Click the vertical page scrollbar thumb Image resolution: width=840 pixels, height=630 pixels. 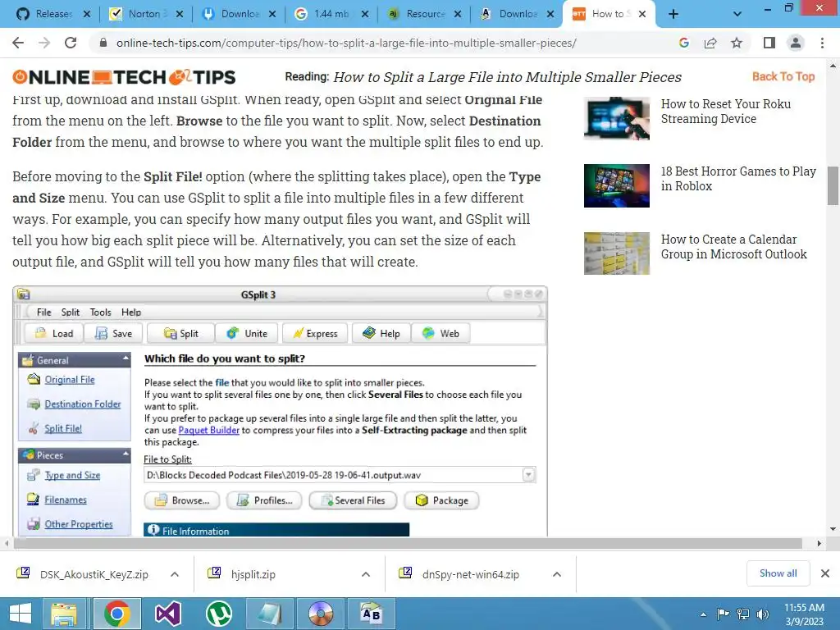coord(833,186)
